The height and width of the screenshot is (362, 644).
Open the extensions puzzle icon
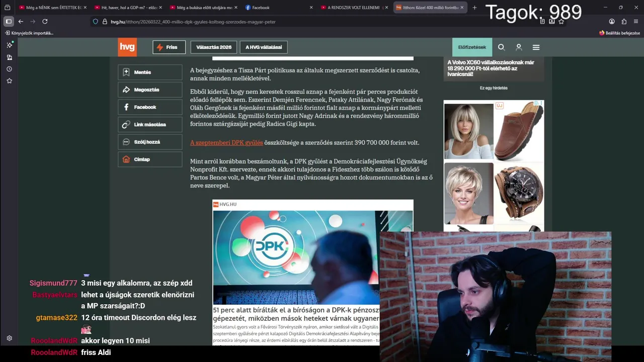624,21
